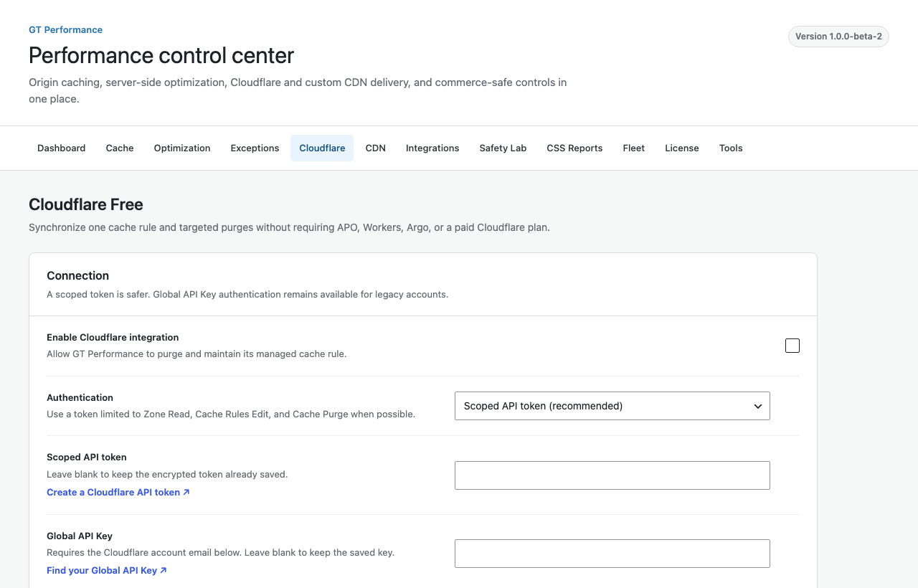Click the Performance control center heading
This screenshot has height=588, width=918.
click(x=161, y=55)
